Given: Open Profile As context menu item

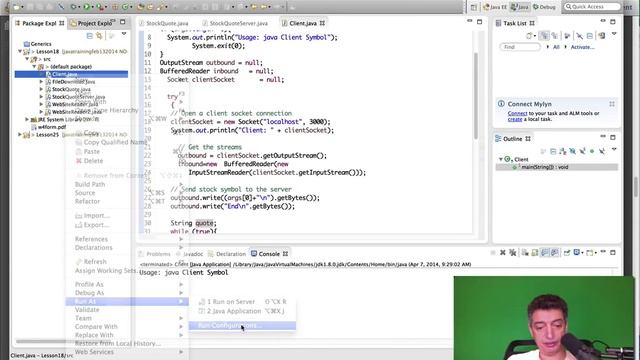Looking at the screenshot, I should coord(127,284).
